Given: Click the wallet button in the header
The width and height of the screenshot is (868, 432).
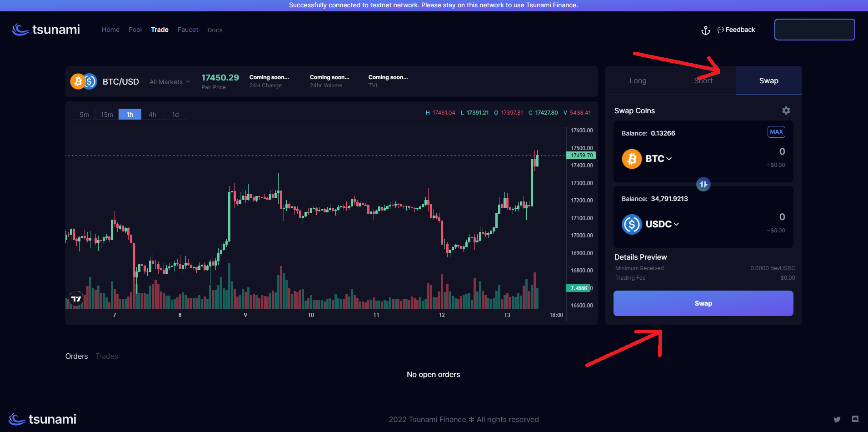Looking at the screenshot, I should [x=815, y=30].
